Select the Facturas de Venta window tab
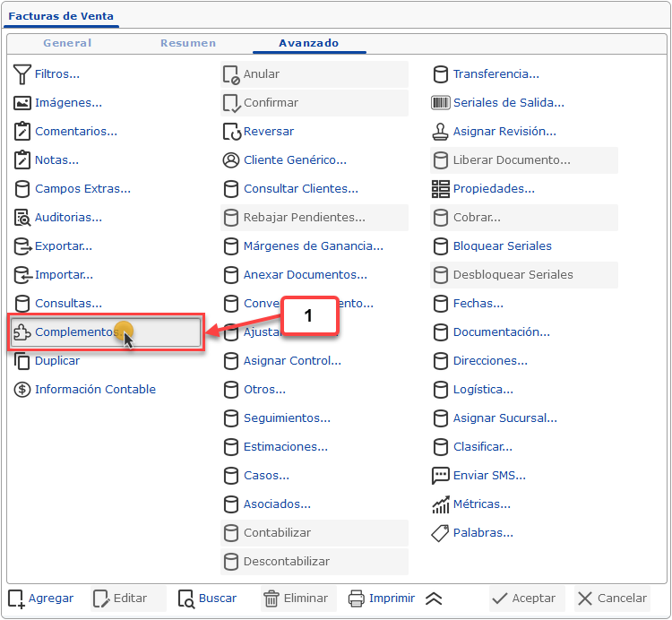The image size is (672, 620). pyautogui.click(x=61, y=16)
